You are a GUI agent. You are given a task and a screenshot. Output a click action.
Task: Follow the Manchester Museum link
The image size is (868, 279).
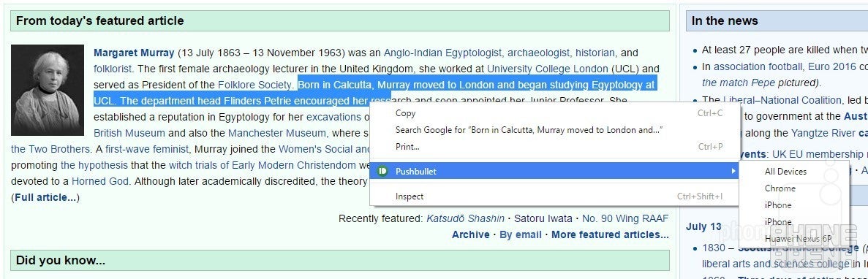277,133
